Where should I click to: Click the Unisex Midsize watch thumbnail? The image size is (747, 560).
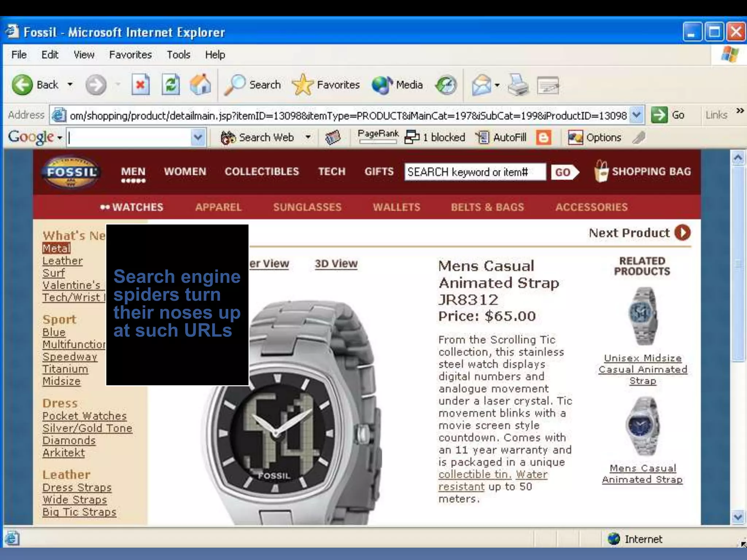pyautogui.click(x=643, y=316)
